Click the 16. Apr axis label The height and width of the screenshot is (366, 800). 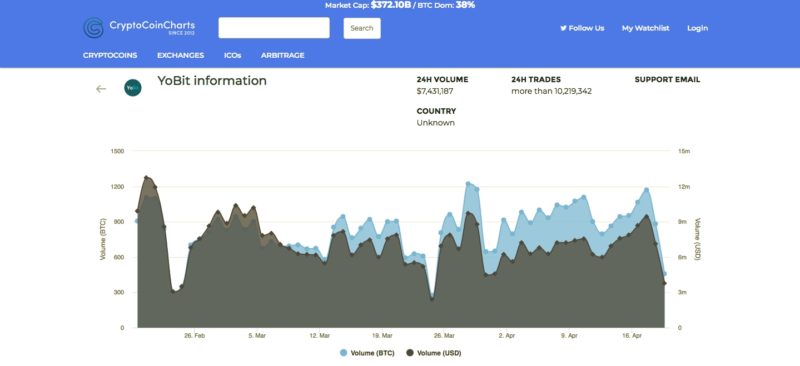(632, 336)
